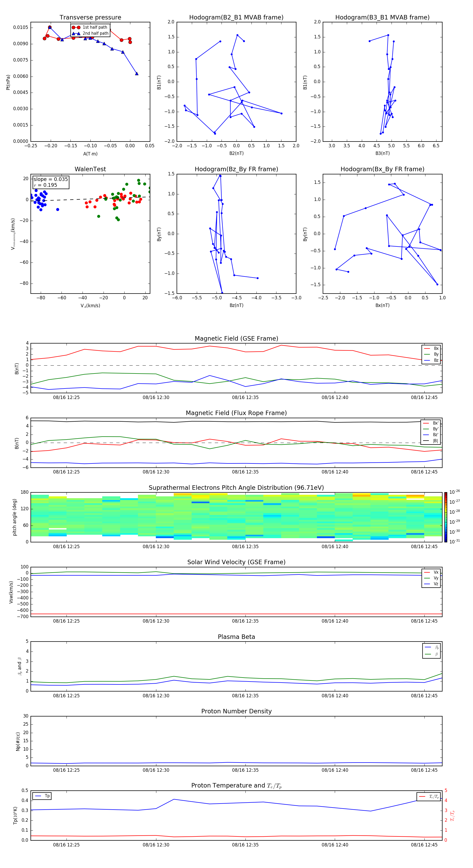Viewport: 473px width, 868px height.
Task: Click By legend entry in GSE magnetic field
Action: tap(431, 354)
